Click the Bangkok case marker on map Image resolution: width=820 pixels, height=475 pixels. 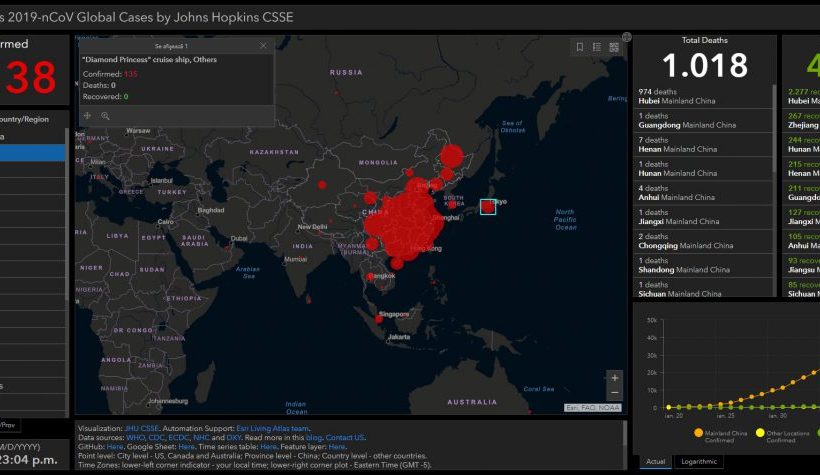[370, 277]
